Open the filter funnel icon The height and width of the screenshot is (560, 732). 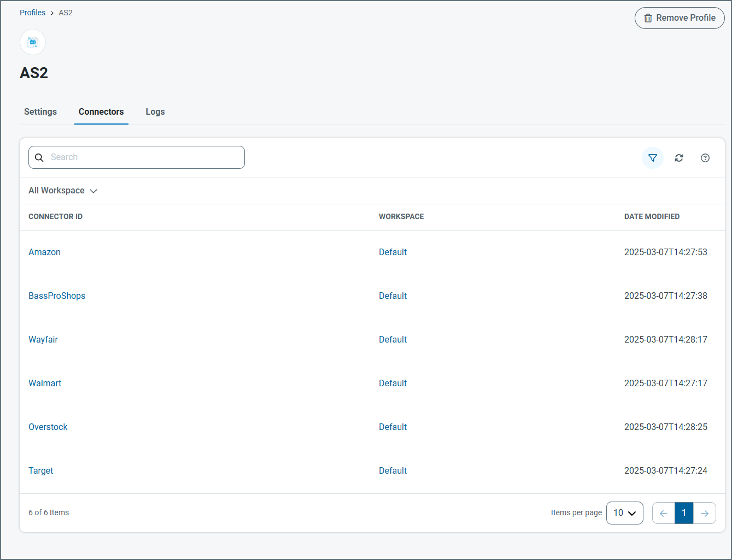(652, 158)
